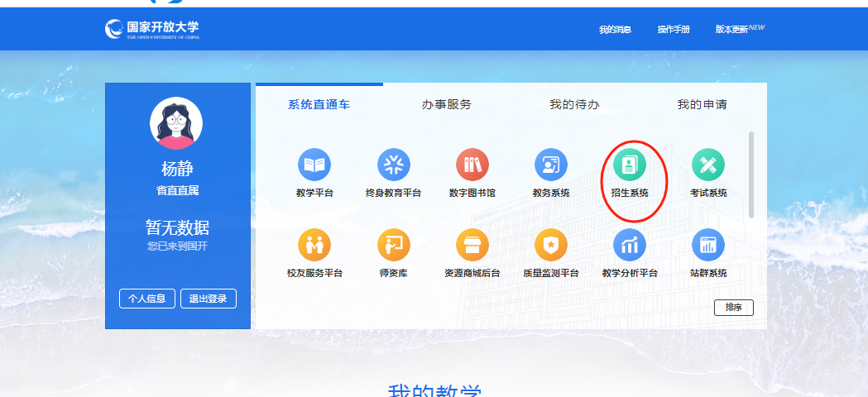Image resolution: width=868 pixels, height=397 pixels.
Task: Open 我的消息 in top navigation
Action: [615, 30]
